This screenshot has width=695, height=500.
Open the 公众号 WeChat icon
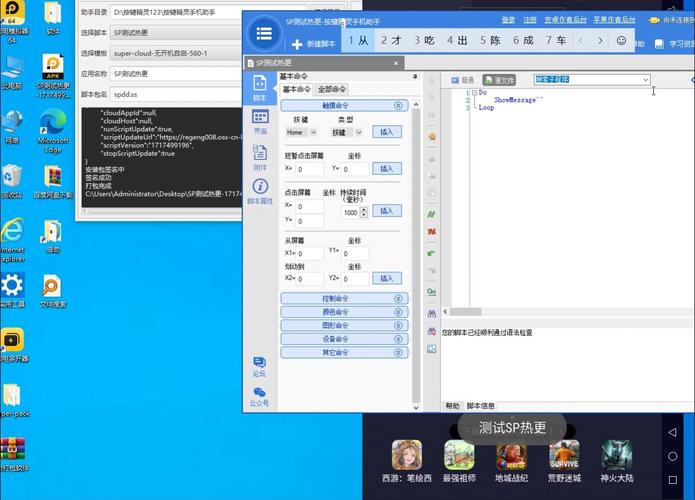259,397
